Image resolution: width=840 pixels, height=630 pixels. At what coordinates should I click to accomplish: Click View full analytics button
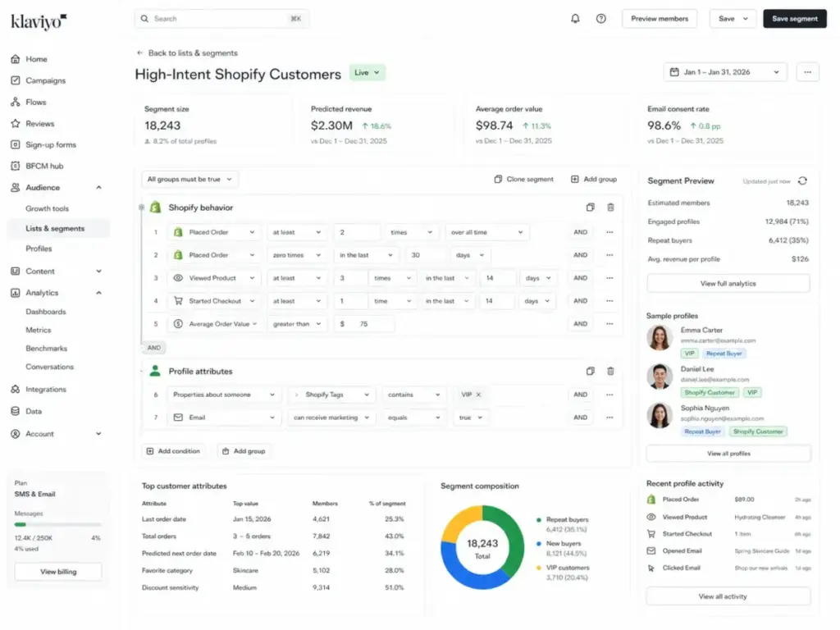(x=728, y=283)
